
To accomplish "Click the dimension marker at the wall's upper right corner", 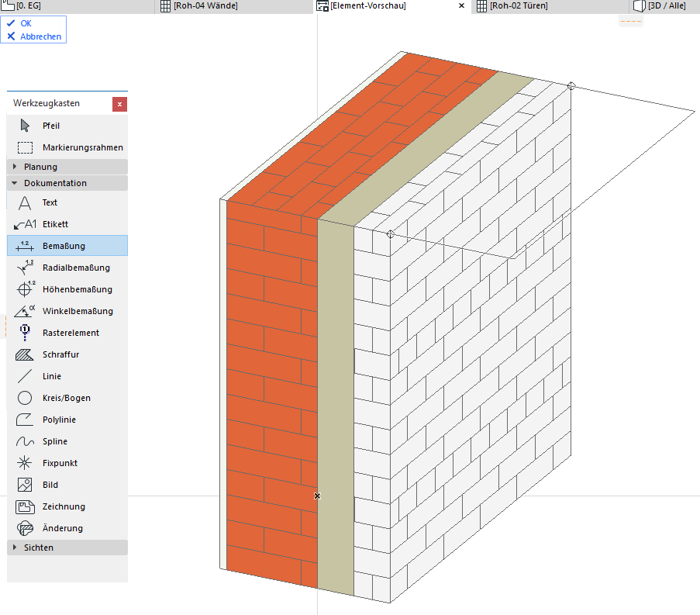I will tap(571, 86).
